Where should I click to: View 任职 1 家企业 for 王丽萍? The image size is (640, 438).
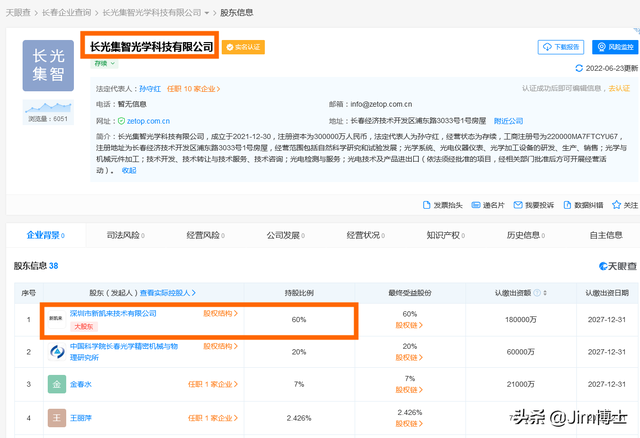pyautogui.click(x=213, y=418)
